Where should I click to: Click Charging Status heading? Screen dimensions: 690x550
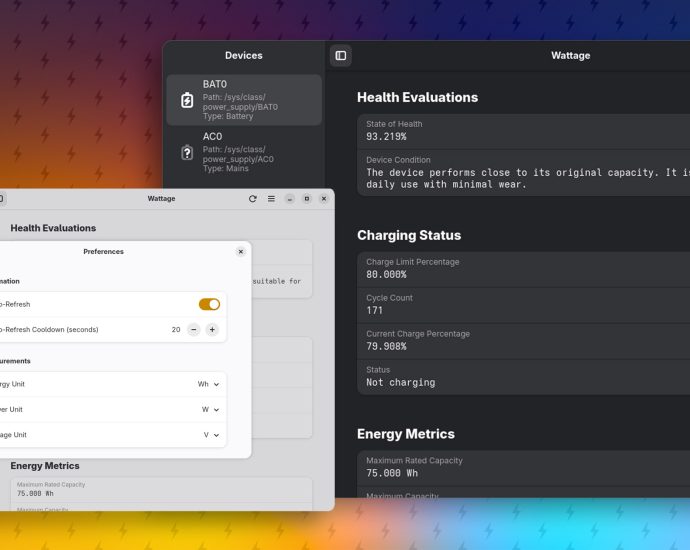tap(409, 235)
